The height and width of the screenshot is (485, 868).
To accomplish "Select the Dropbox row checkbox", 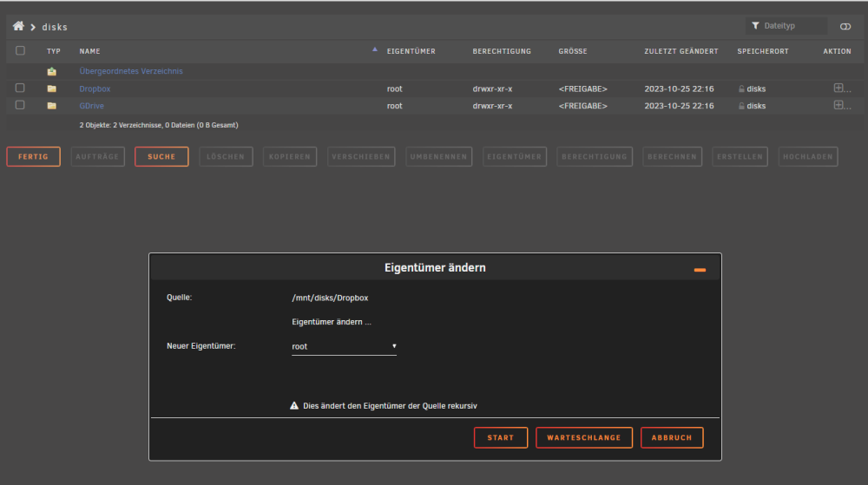I will (20, 88).
